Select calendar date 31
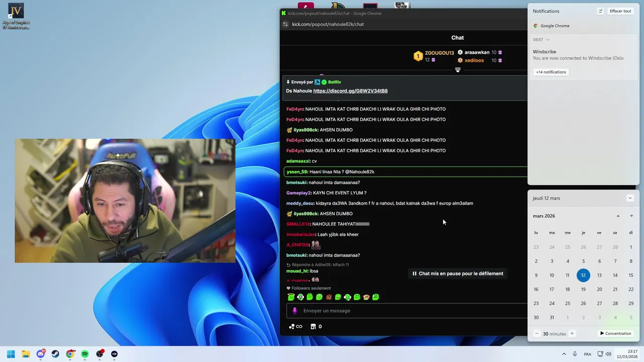 (x=552, y=317)
